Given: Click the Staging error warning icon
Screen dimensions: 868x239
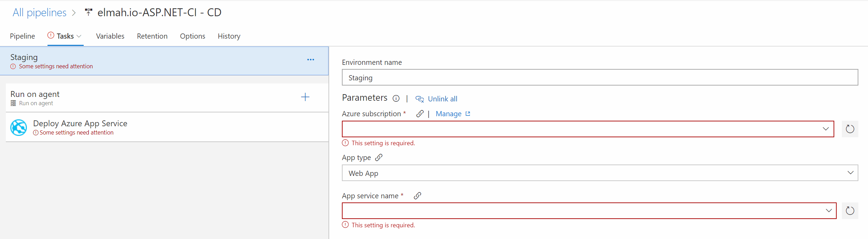Looking at the screenshot, I should (13, 67).
